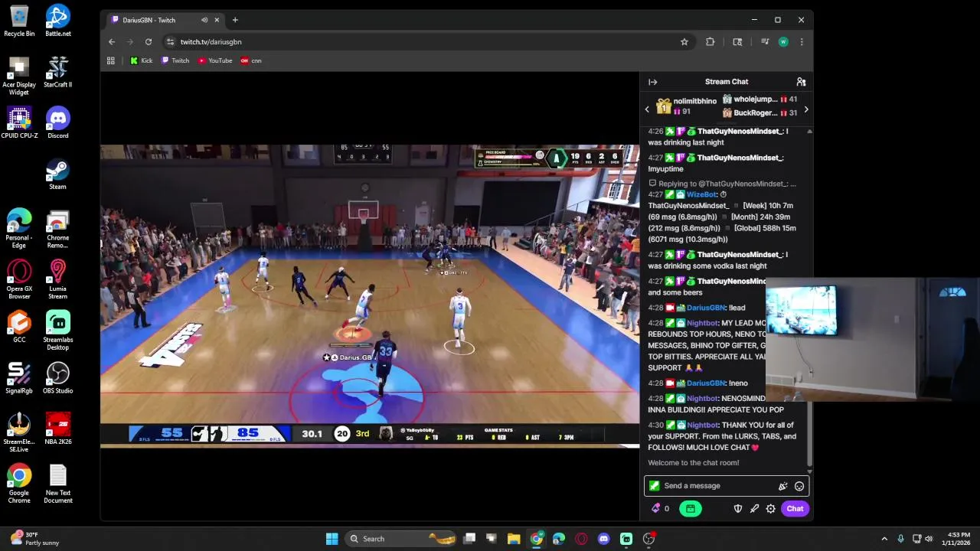Open moderator sword tools icon

click(754, 508)
